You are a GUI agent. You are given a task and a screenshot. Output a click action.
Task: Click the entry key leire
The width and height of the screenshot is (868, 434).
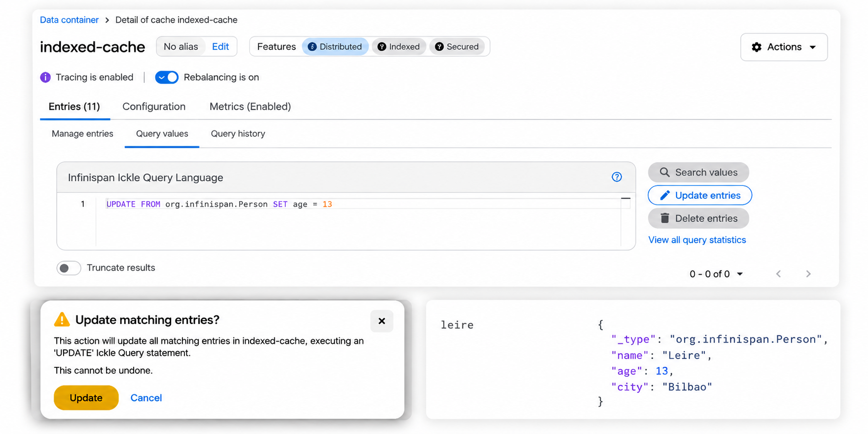[x=457, y=325]
